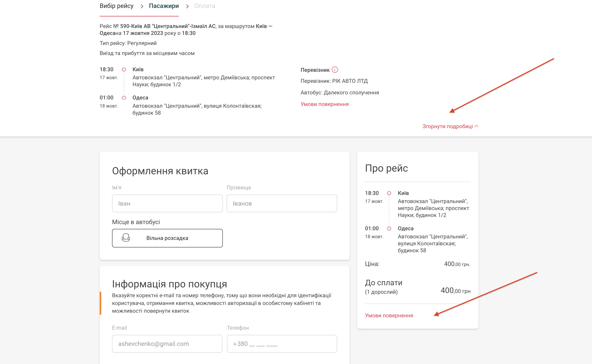This screenshot has height=364, width=592.
Task: Select the Пасажири step tab
Action: click(164, 6)
